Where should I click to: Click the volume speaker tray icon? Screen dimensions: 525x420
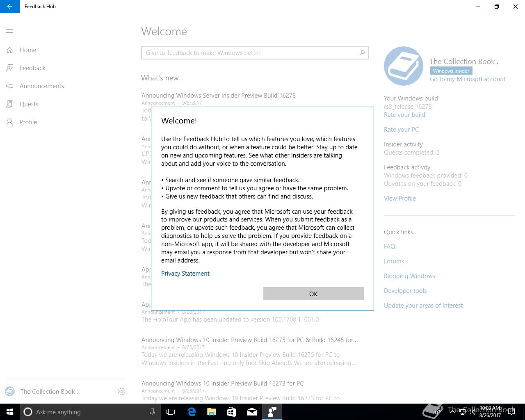(472, 412)
